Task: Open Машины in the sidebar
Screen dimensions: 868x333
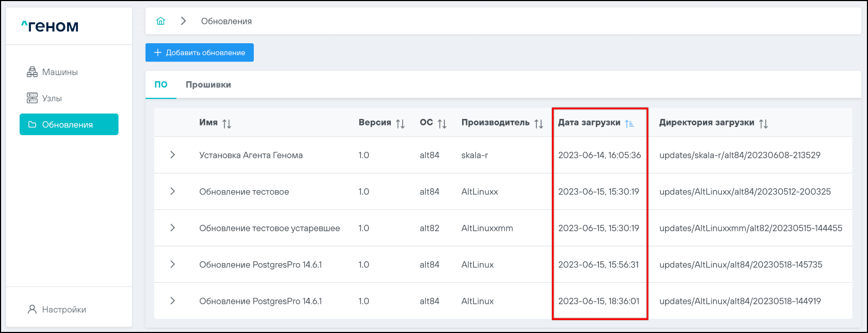Action: 60,72
